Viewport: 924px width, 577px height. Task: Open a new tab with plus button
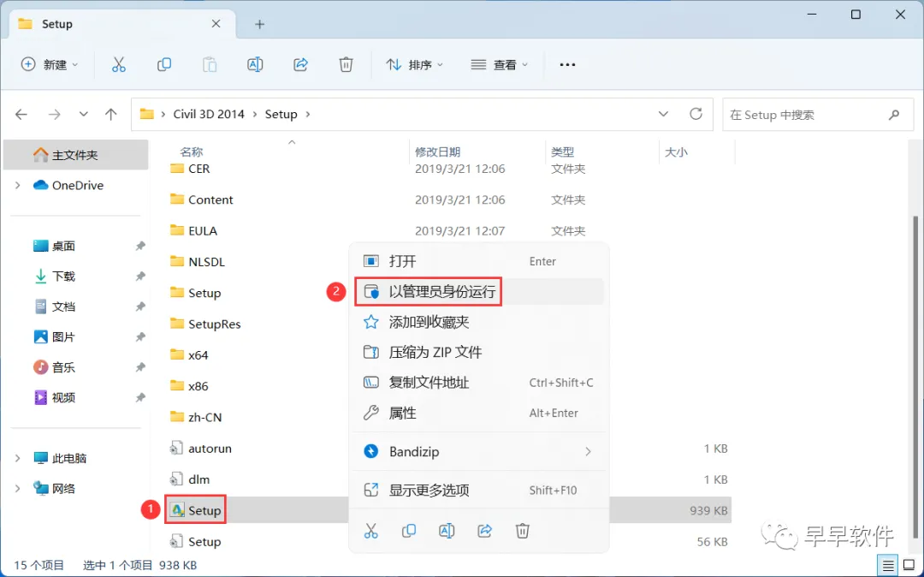pyautogui.click(x=260, y=24)
